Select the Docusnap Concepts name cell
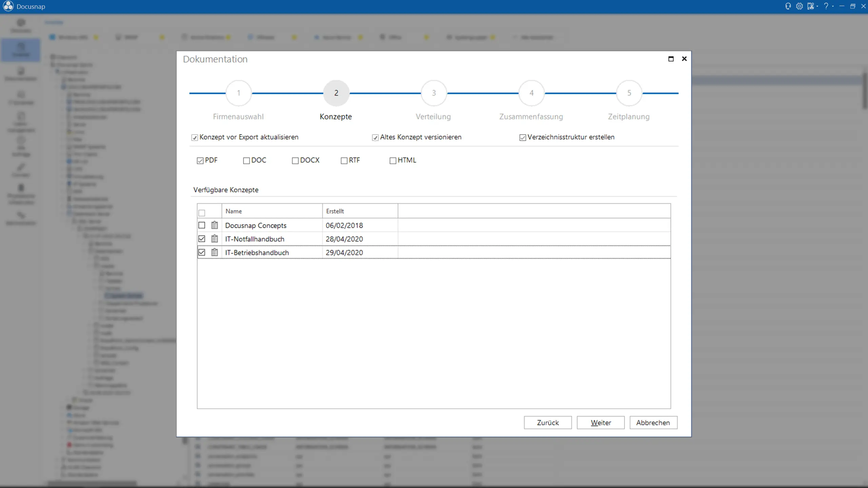The height and width of the screenshot is (488, 868). 272,225
